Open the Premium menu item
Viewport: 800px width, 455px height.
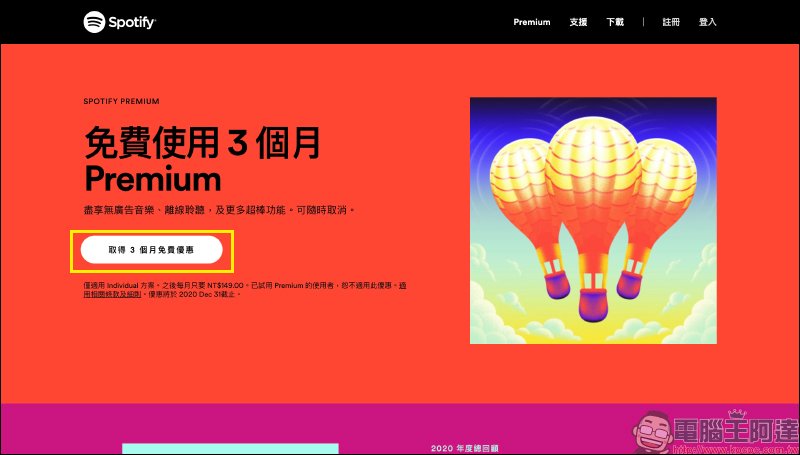[532, 22]
